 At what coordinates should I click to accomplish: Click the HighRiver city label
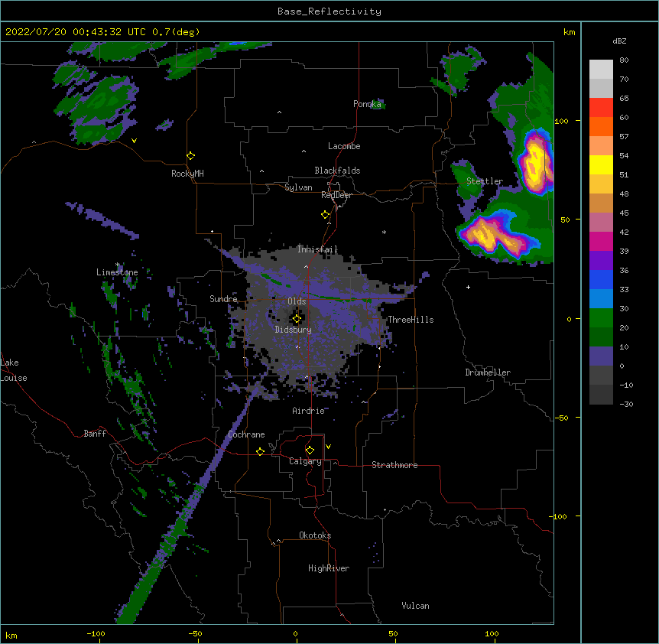pyautogui.click(x=329, y=568)
